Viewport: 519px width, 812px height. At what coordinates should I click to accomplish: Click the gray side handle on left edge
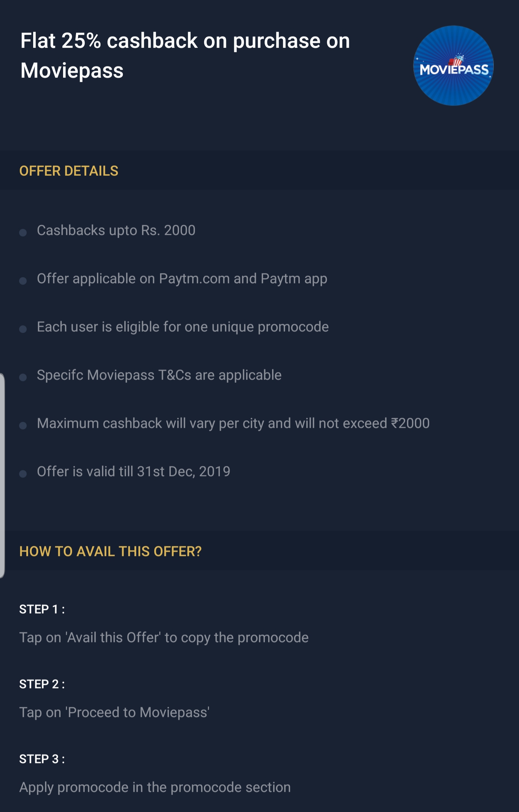pos(2,475)
